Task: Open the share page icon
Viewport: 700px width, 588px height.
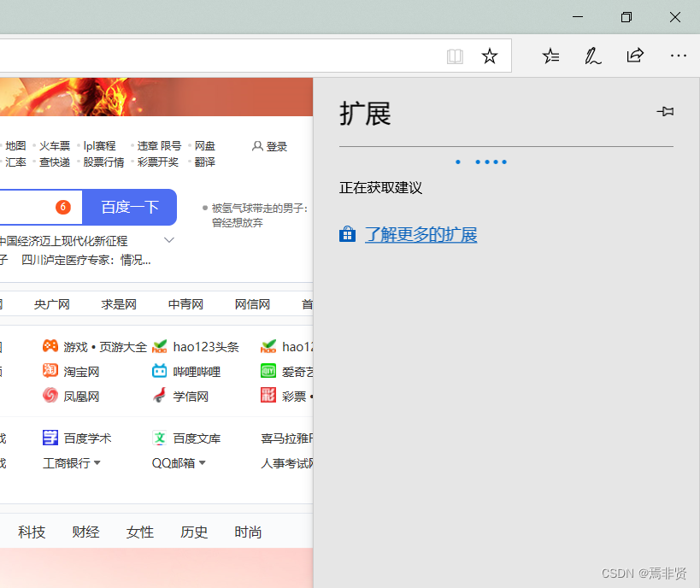Action: coord(635,56)
